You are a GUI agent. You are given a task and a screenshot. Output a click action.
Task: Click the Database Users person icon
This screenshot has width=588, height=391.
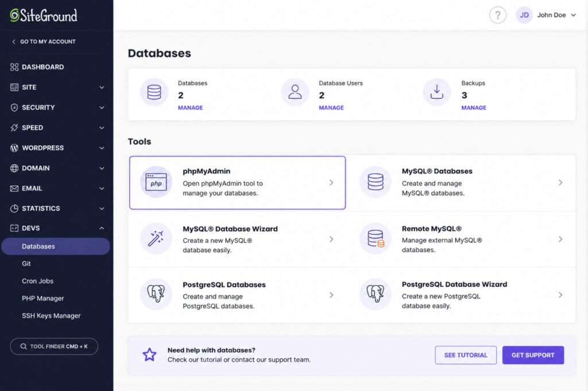tap(295, 92)
